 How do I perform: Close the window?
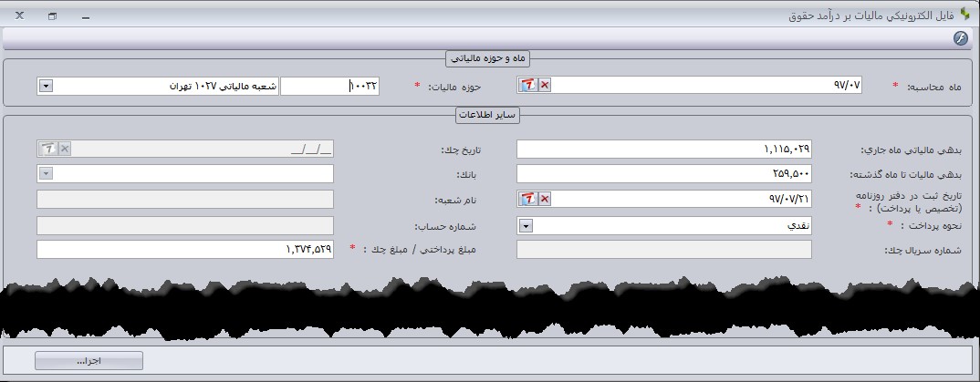19,15
